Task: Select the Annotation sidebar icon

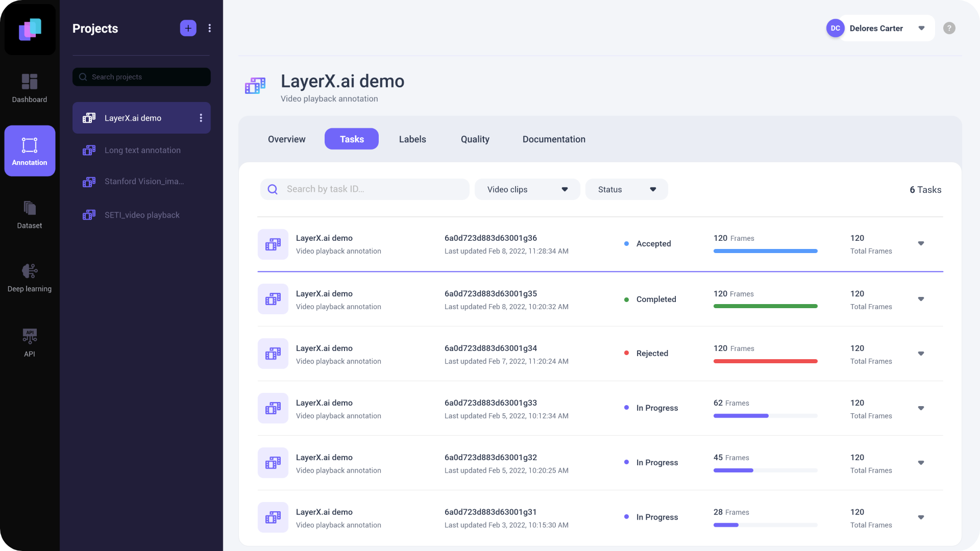Action: point(30,151)
